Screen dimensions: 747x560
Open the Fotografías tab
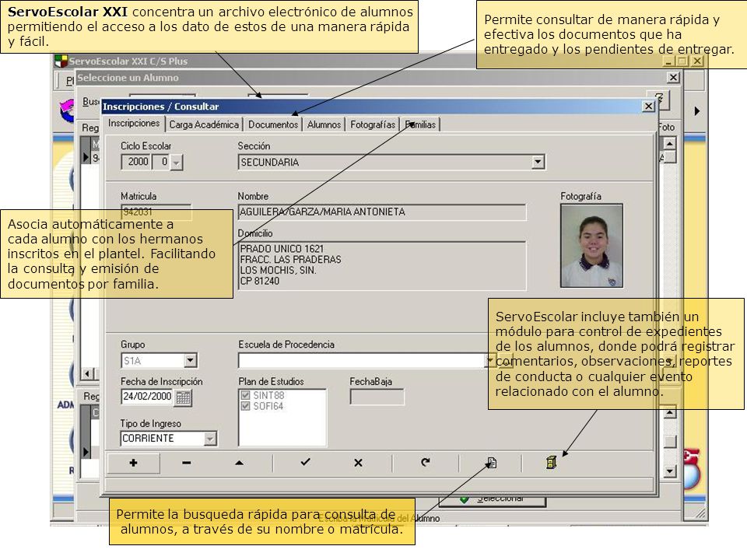[373, 124]
